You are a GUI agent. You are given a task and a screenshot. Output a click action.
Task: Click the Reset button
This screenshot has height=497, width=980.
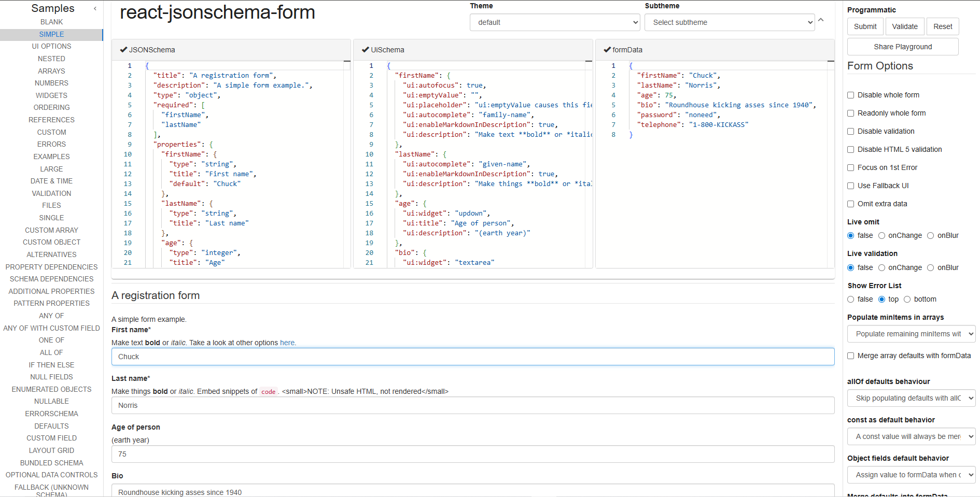(x=943, y=26)
